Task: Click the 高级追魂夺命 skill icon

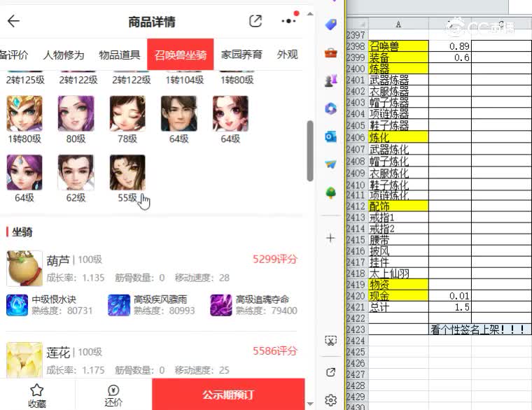Action: (x=221, y=305)
